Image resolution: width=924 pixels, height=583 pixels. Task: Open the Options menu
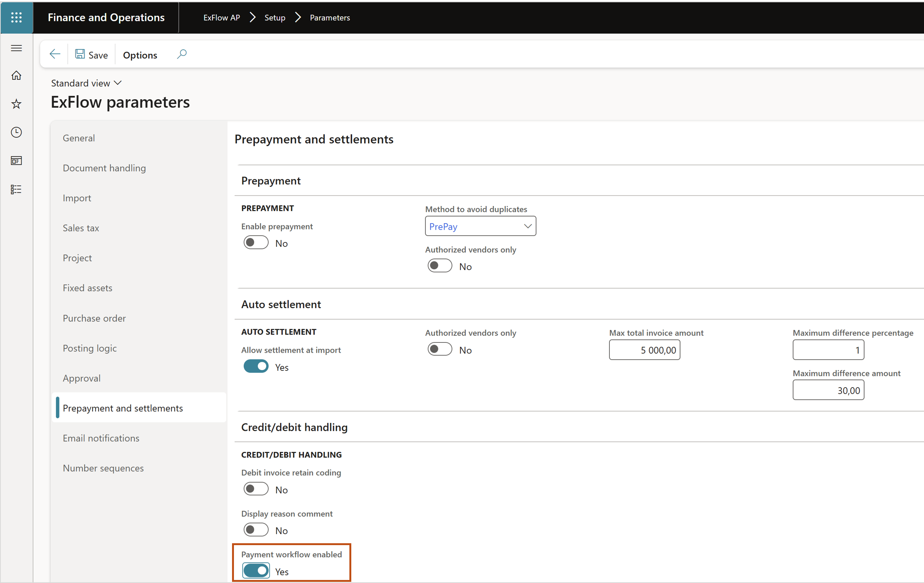[140, 55]
